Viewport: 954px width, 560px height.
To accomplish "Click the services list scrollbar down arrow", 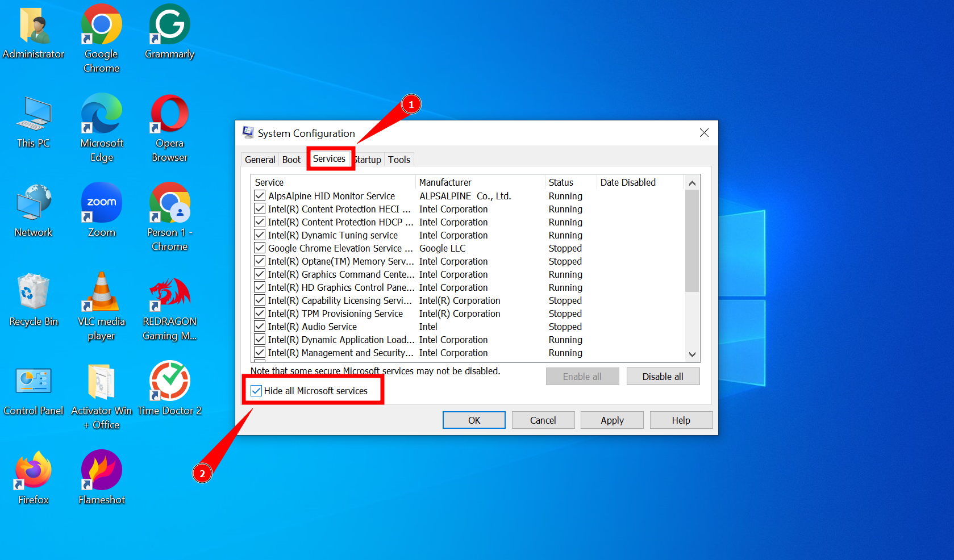I will (x=692, y=354).
